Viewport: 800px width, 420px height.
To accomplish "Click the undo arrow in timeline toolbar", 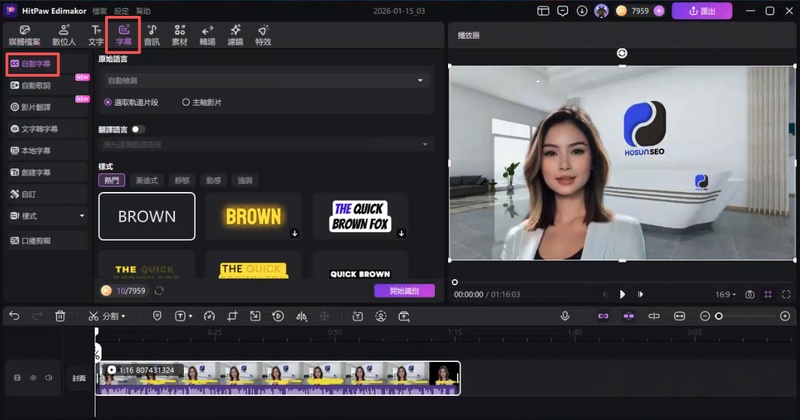I will 14,316.
